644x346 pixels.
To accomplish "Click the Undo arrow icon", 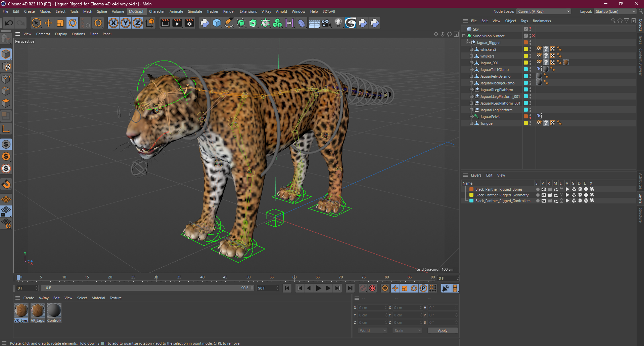I will (x=9, y=23).
